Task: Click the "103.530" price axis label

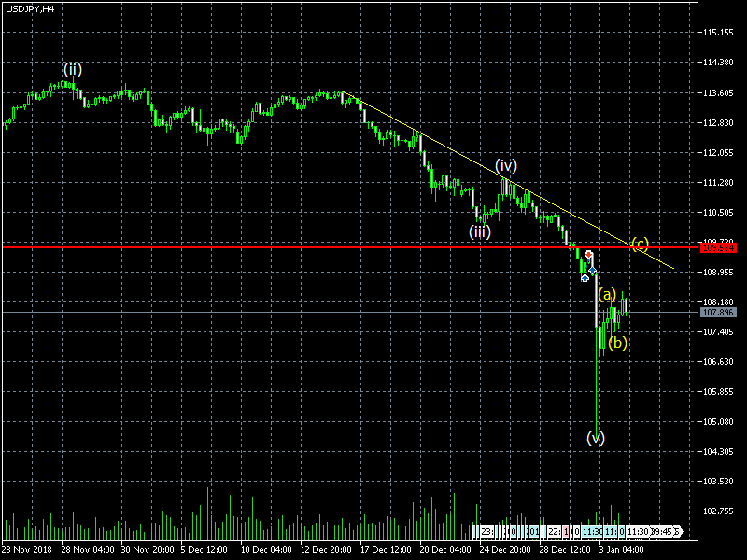Action: point(718,482)
